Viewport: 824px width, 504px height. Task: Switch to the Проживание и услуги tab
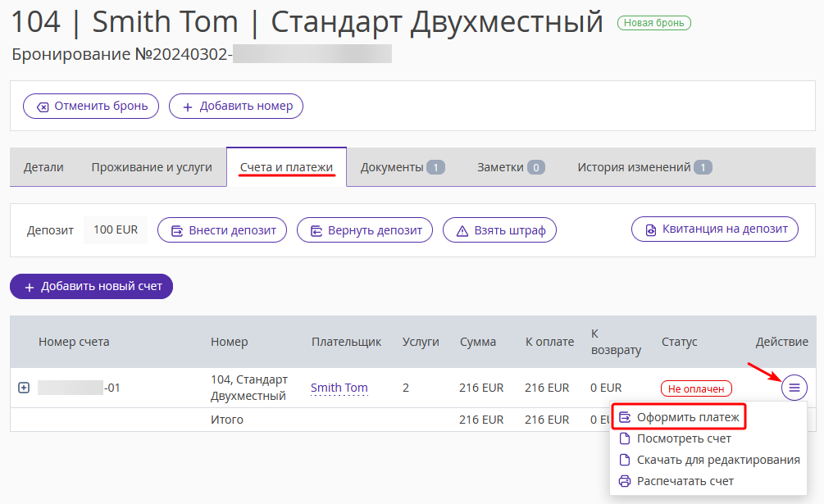pyautogui.click(x=152, y=167)
